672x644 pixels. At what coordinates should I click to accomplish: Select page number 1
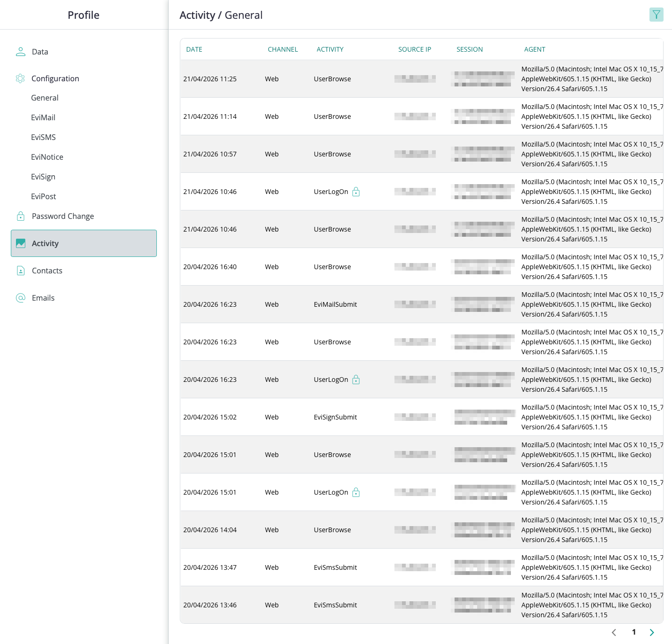click(633, 632)
